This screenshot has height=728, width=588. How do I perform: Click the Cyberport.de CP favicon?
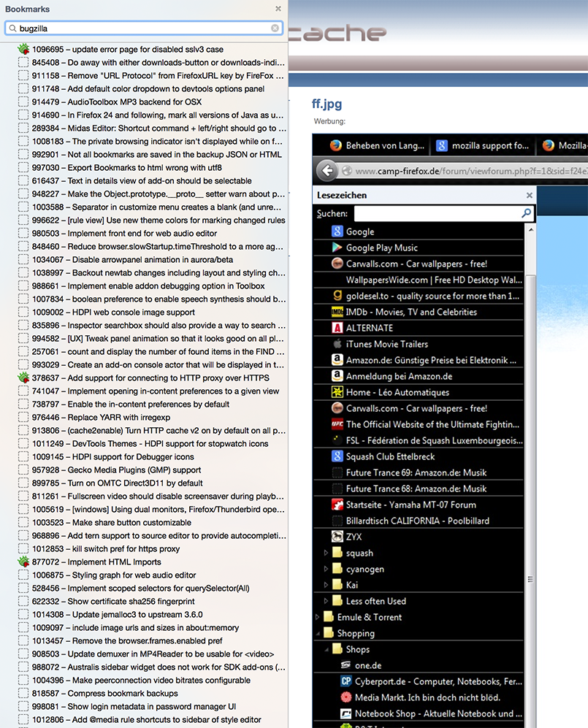(346, 681)
